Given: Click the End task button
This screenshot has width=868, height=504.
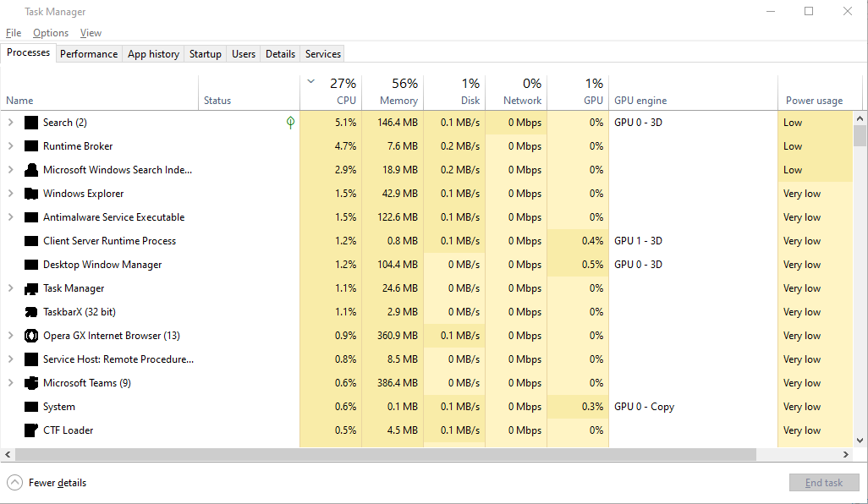Looking at the screenshot, I should click(824, 483).
